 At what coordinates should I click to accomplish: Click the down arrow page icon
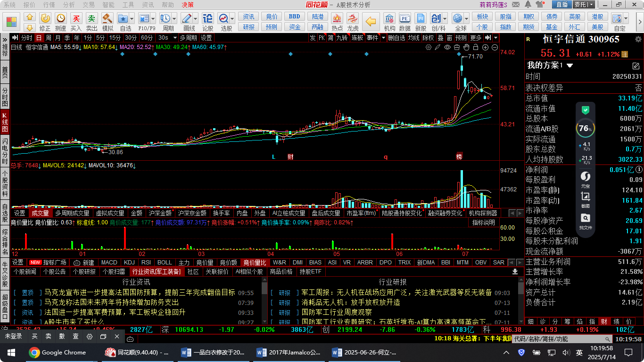tap(30, 27)
